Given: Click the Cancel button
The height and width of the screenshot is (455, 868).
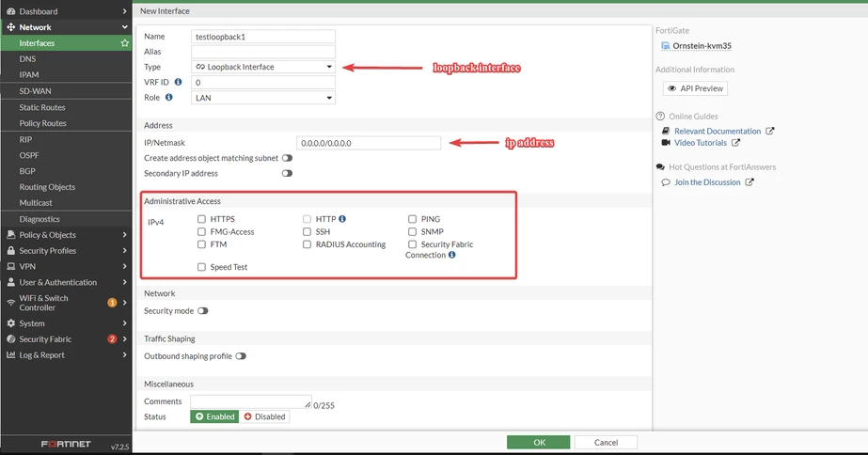Looking at the screenshot, I should tap(606, 442).
